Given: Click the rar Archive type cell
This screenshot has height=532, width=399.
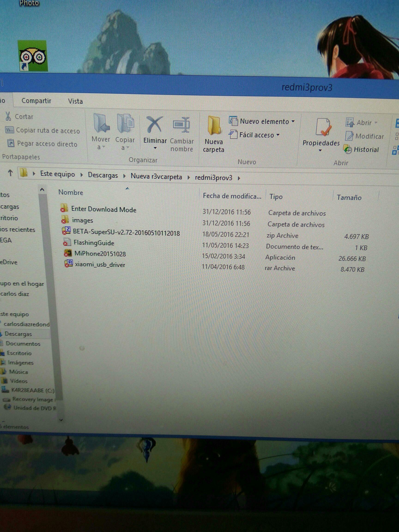Looking at the screenshot, I should [x=280, y=268].
